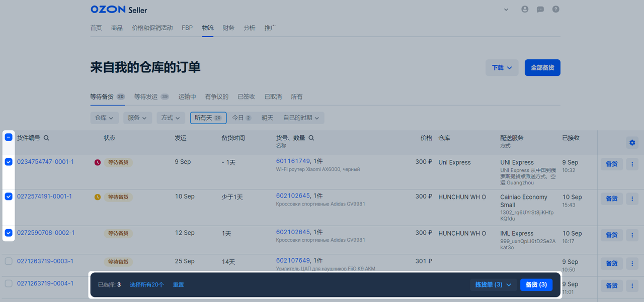Check the checkbox for order 0271263719-0003-1
This screenshot has height=302, width=644.
point(8,261)
